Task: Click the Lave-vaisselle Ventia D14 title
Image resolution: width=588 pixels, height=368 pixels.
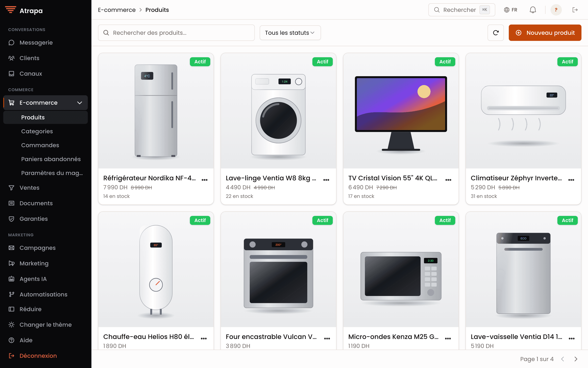Action: (x=516, y=337)
